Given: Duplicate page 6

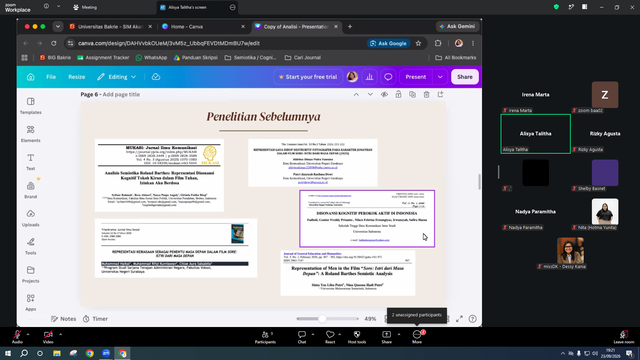Looking at the screenshot, I should (x=412, y=94).
